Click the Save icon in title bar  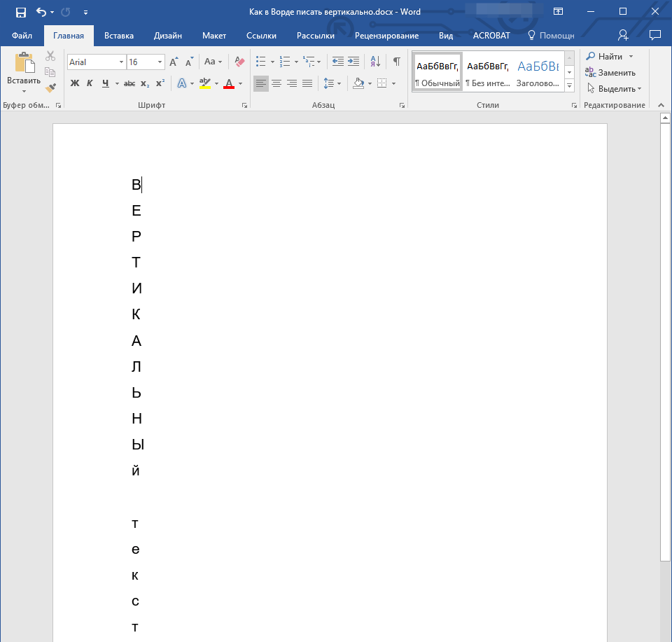click(x=20, y=12)
